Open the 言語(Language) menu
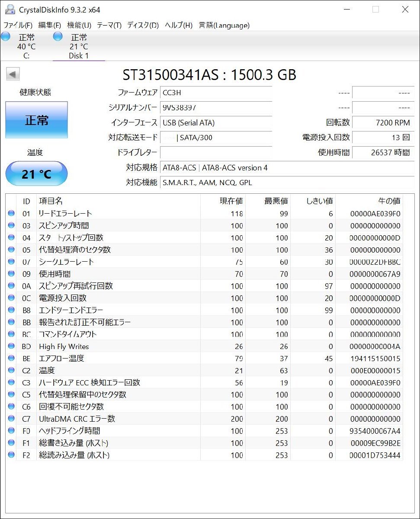The height and width of the screenshot is (519, 420). point(224,25)
